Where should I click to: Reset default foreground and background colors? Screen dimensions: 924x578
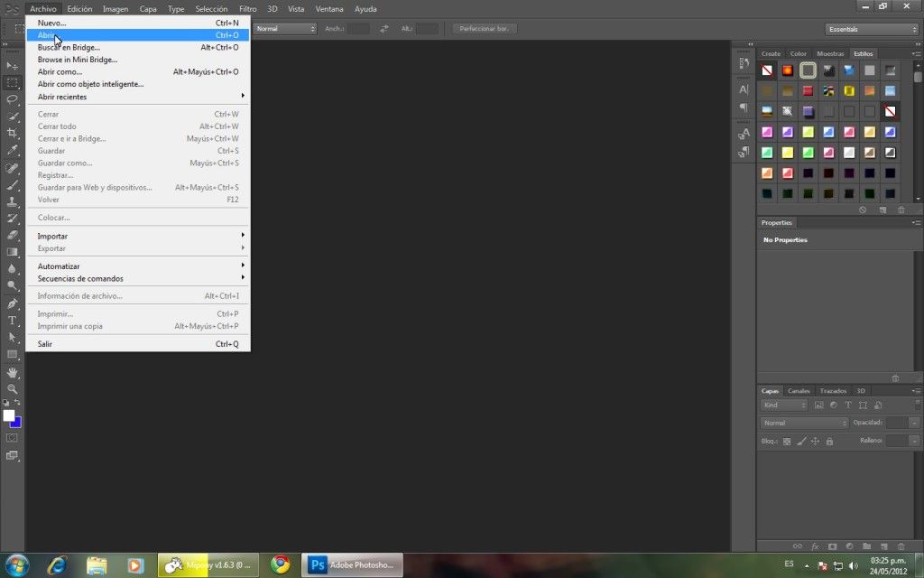point(6,404)
